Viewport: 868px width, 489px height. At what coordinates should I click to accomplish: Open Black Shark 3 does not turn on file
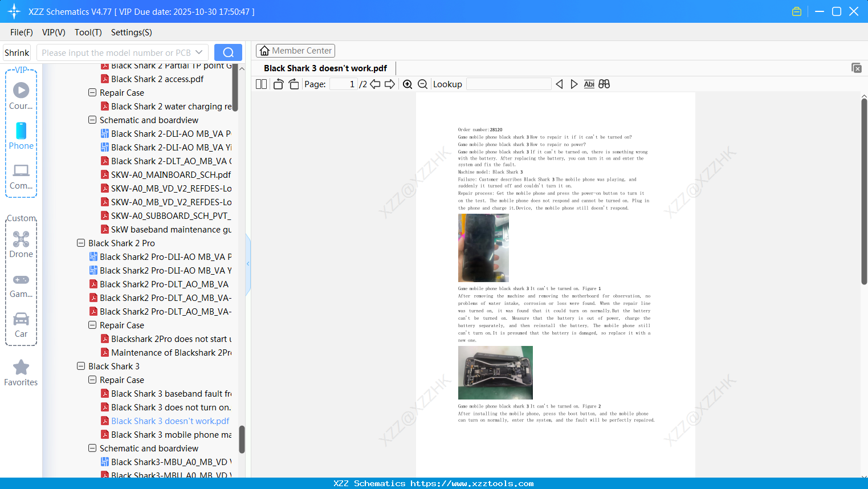point(166,407)
